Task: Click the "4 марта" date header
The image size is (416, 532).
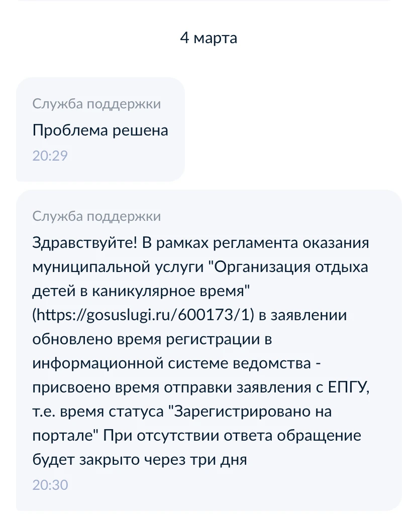Action: coord(209,38)
